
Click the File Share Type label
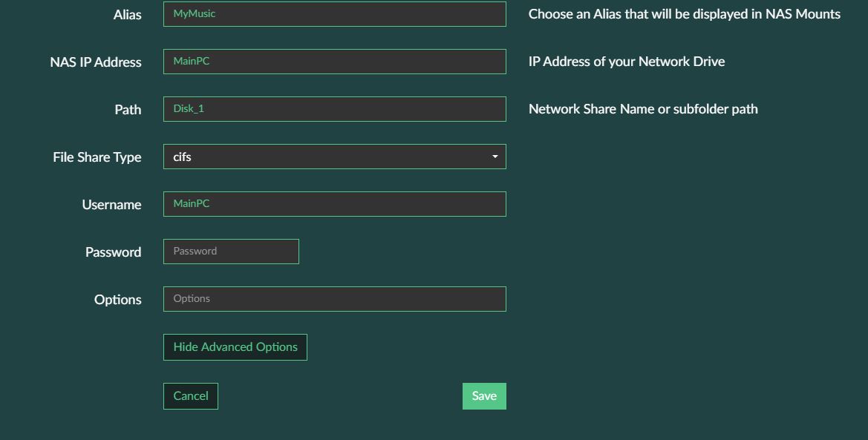point(97,157)
